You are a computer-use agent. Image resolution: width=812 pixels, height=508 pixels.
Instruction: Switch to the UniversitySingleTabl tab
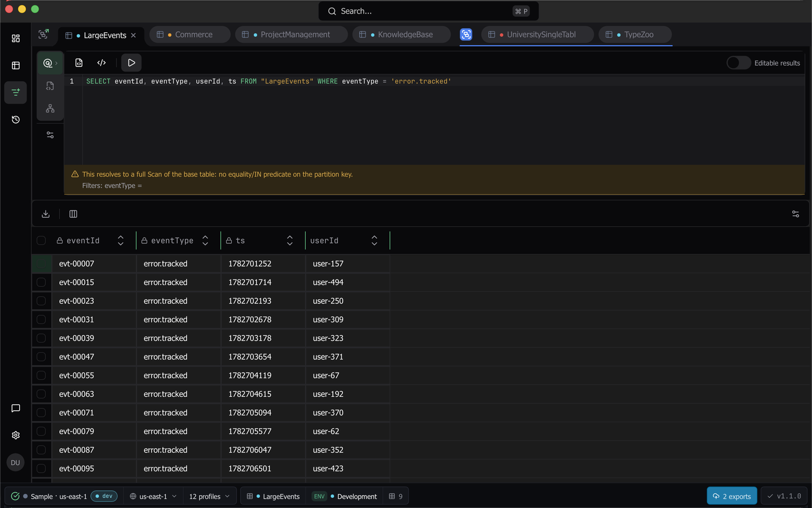(x=537, y=34)
